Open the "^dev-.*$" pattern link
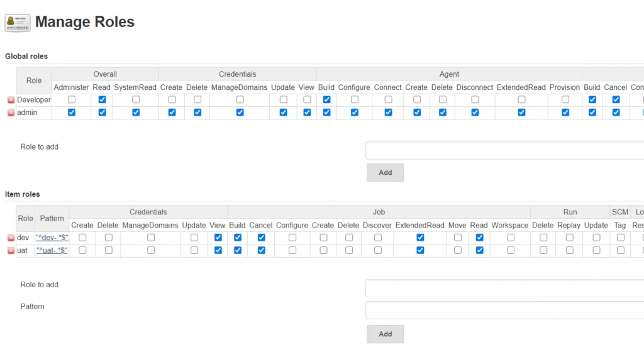The image size is (644, 352). point(52,238)
